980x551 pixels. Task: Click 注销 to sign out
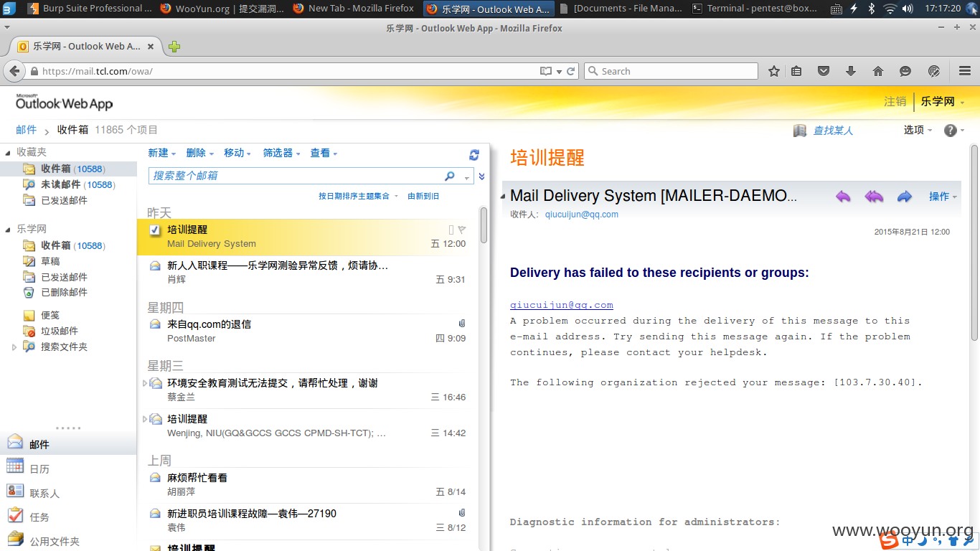pyautogui.click(x=895, y=102)
